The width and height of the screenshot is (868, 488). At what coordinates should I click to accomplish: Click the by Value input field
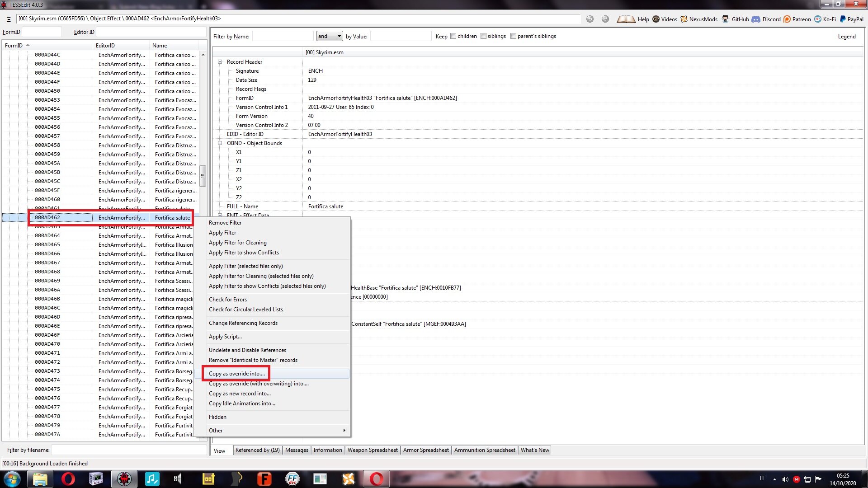401,36
